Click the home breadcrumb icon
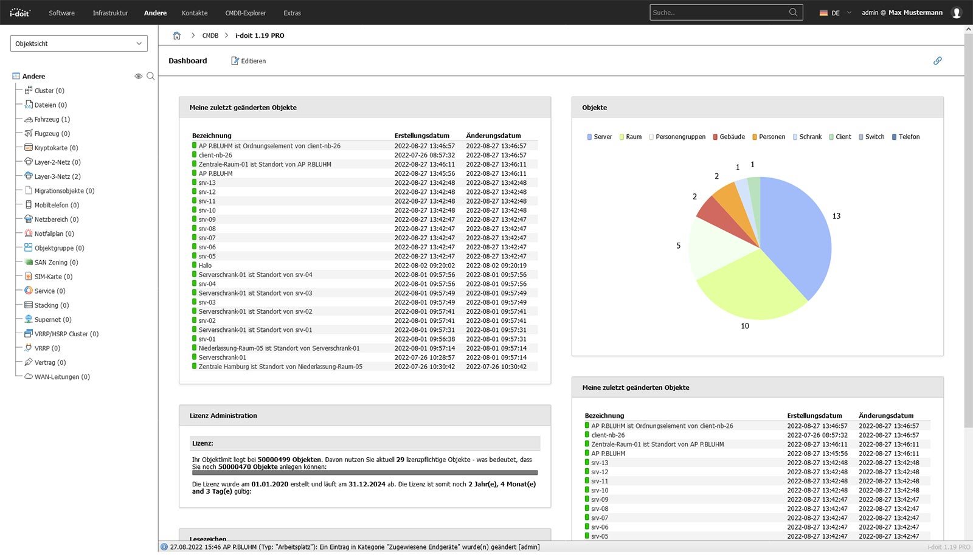Viewport: 973px width, 560px height. click(x=177, y=36)
